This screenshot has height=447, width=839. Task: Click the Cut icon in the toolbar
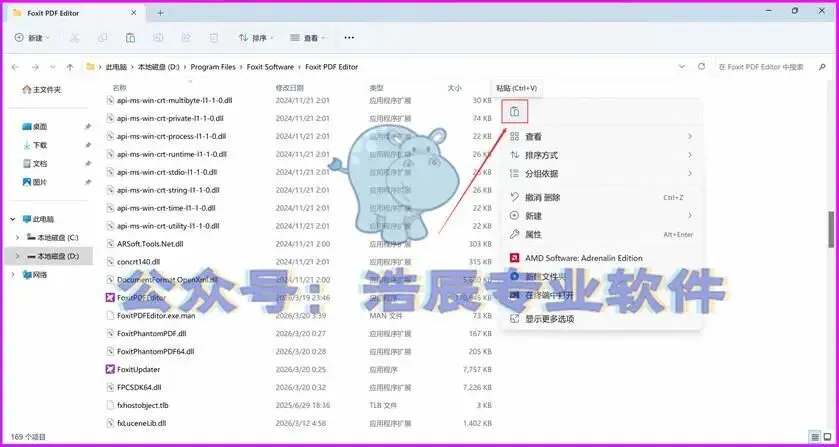[x=74, y=38]
